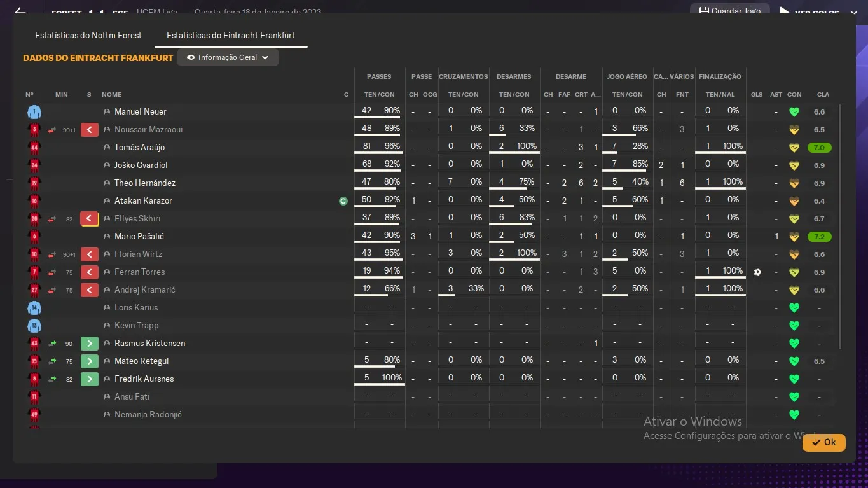
Task: Open Theo Hernández's player profile
Action: [145, 183]
